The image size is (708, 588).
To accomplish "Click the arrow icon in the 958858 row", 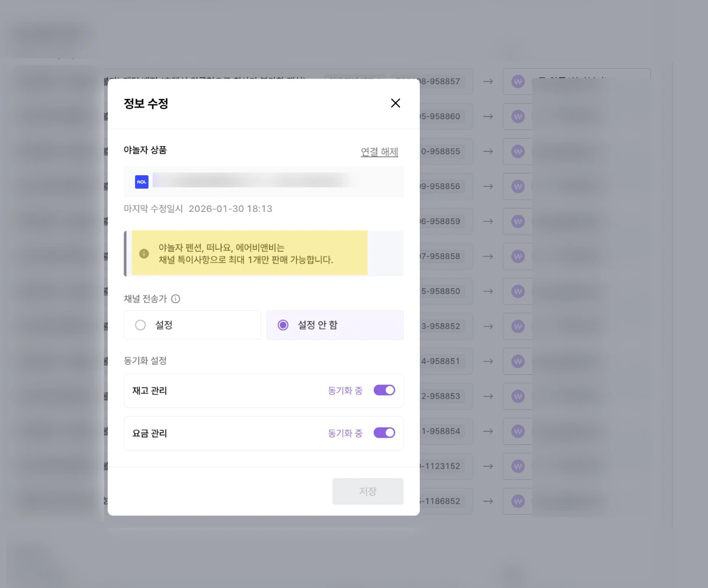I will (x=488, y=256).
